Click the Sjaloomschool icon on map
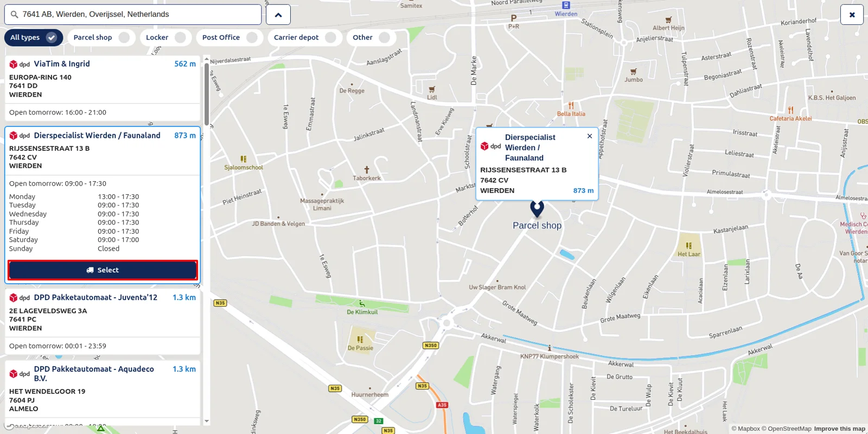 [244, 159]
